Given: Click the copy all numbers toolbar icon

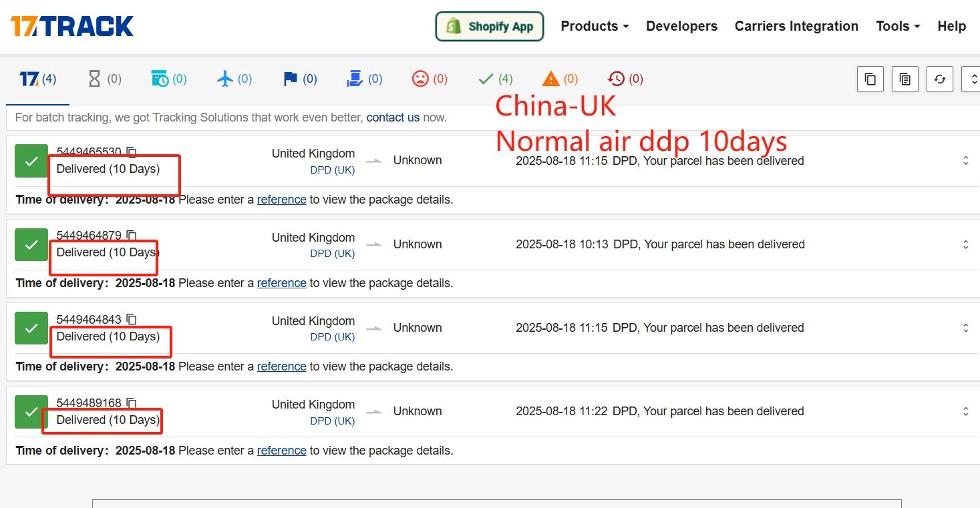Looking at the screenshot, I should click(x=905, y=79).
